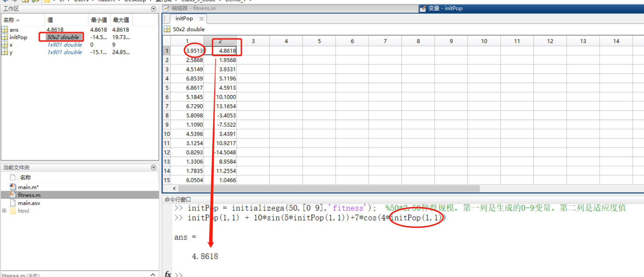Select main.asv in current folder list

coord(29,203)
